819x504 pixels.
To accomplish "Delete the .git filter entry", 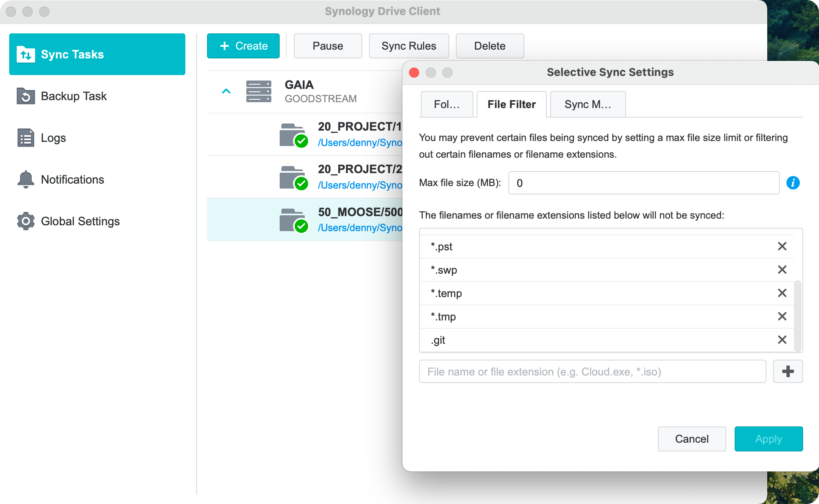I will pos(781,340).
